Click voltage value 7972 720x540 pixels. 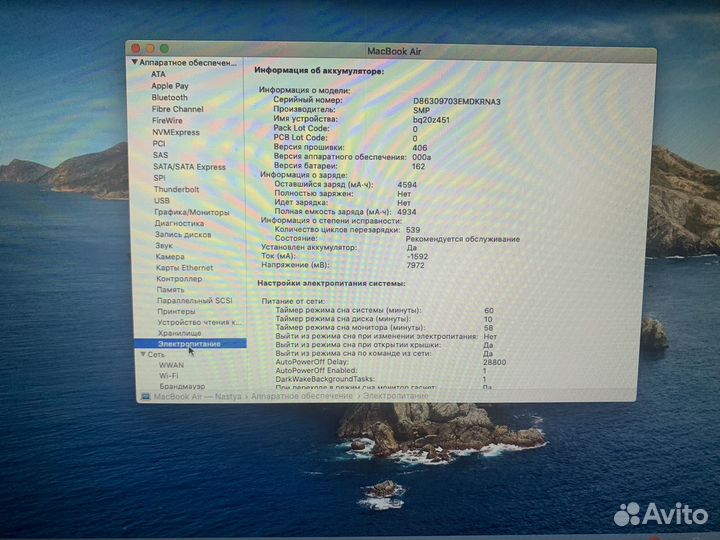click(x=415, y=265)
